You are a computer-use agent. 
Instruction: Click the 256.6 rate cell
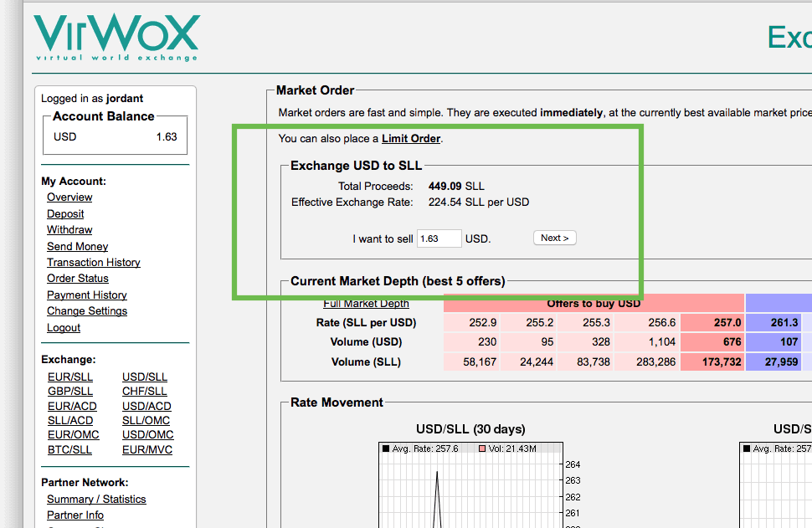point(646,322)
